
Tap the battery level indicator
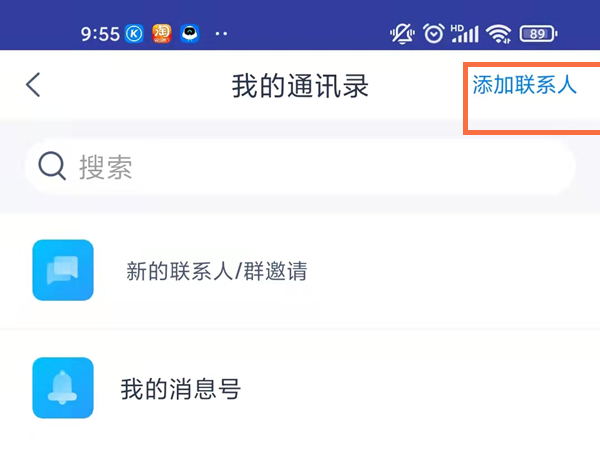click(x=539, y=33)
